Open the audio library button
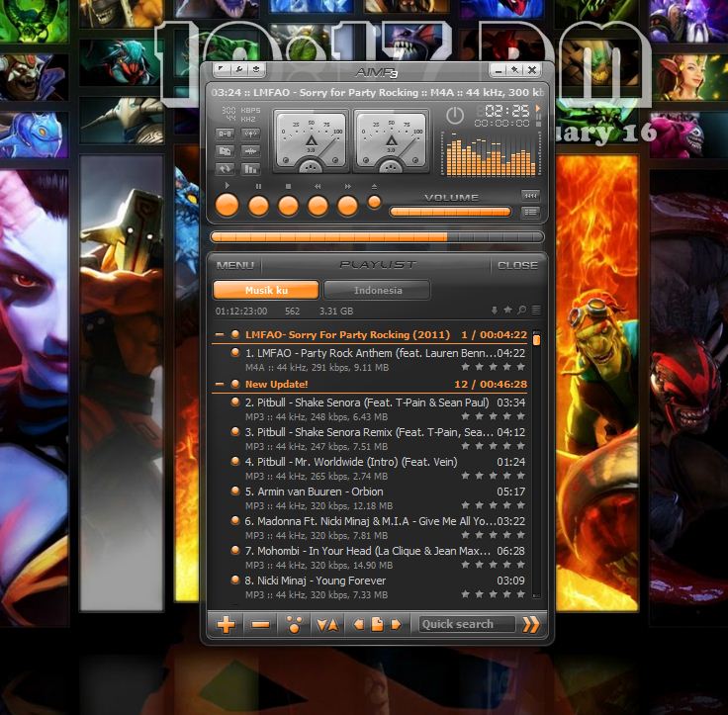728x715 pixels. coord(225,151)
